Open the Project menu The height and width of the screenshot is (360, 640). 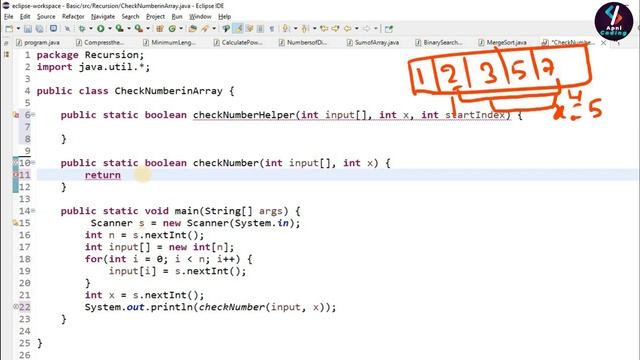point(156,17)
